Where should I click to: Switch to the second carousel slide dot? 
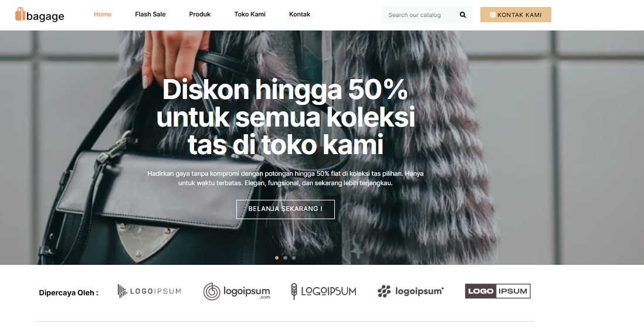tap(286, 258)
